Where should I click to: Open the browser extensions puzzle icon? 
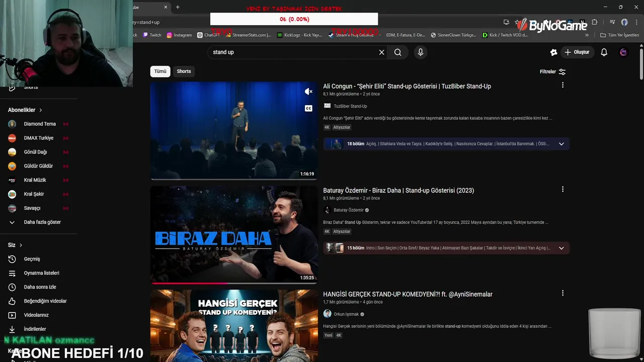pos(594,22)
